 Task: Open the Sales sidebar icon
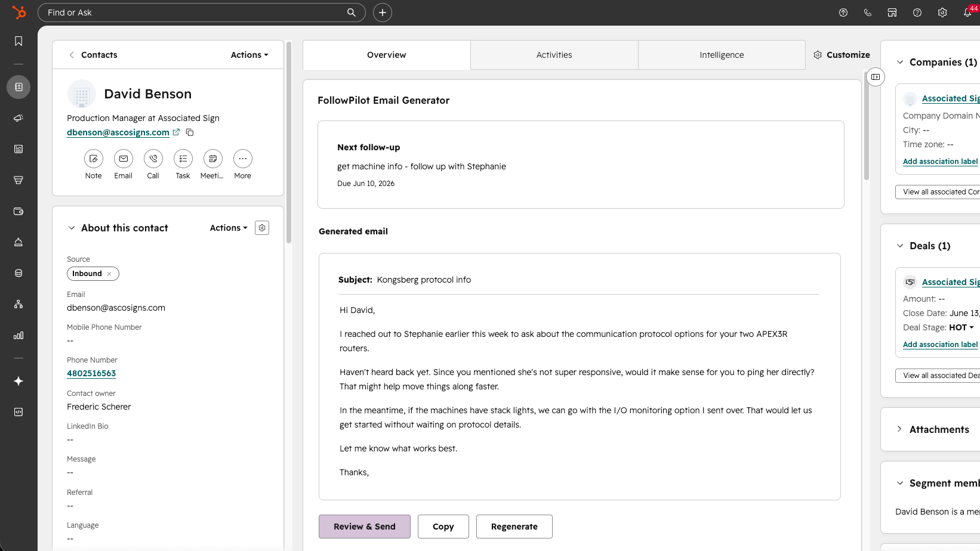click(x=19, y=180)
